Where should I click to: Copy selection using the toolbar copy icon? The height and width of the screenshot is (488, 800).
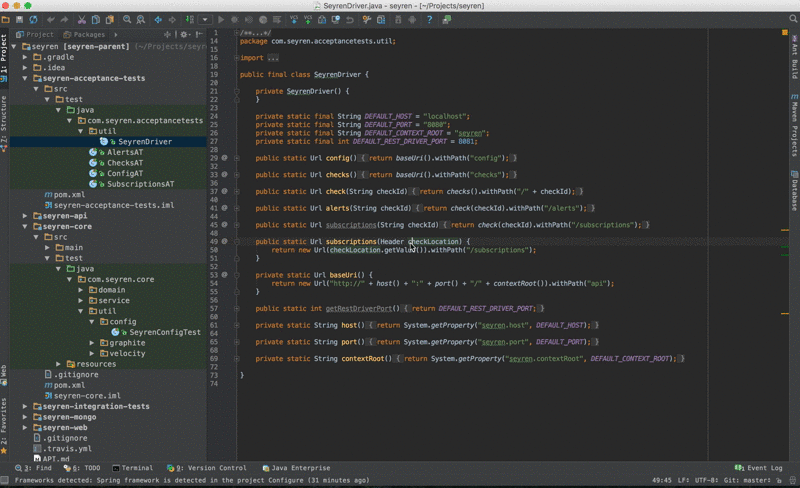point(95,19)
